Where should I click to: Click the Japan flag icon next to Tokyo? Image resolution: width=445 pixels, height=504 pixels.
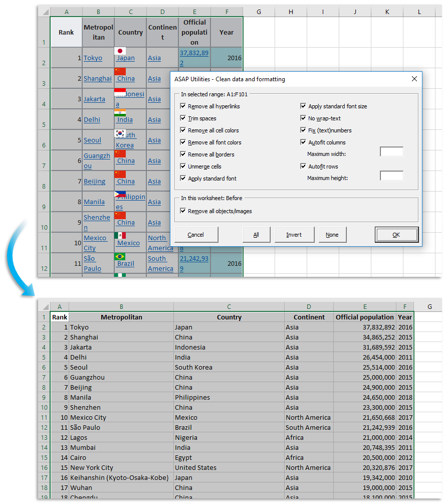(120, 51)
